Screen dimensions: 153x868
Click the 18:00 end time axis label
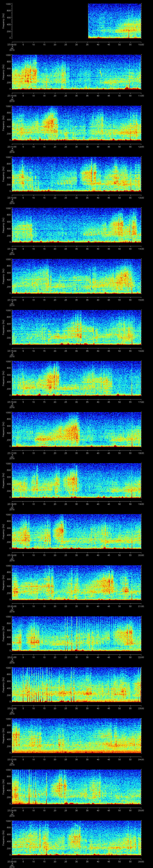(141, 453)
